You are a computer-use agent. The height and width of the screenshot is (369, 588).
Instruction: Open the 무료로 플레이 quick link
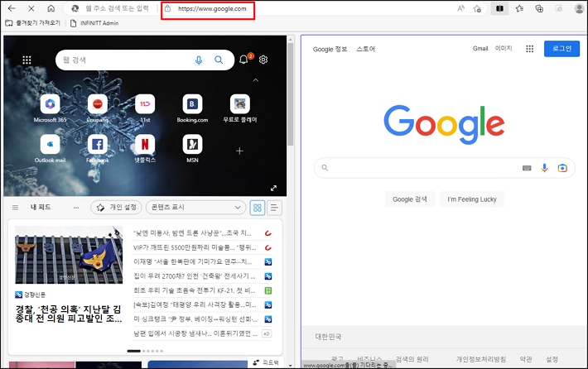(x=240, y=108)
